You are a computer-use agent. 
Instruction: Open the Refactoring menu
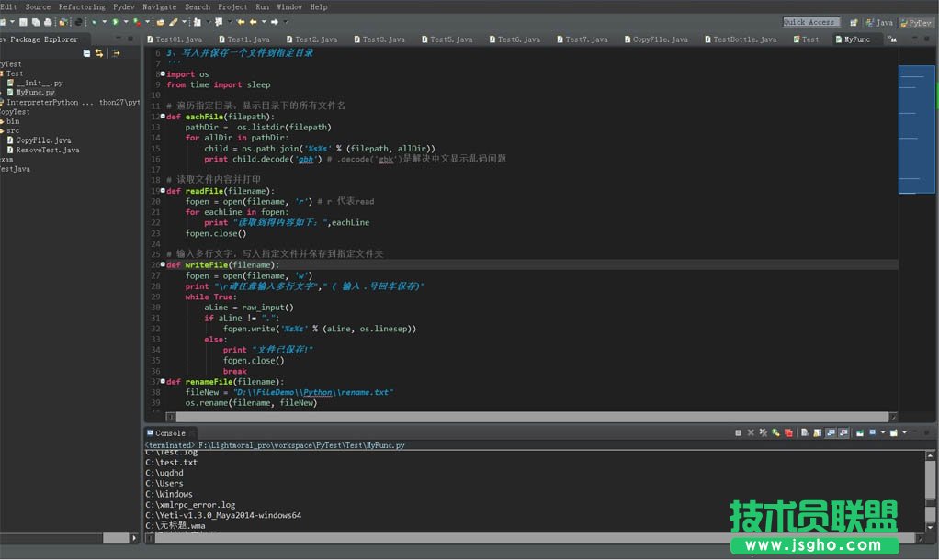[82, 6]
